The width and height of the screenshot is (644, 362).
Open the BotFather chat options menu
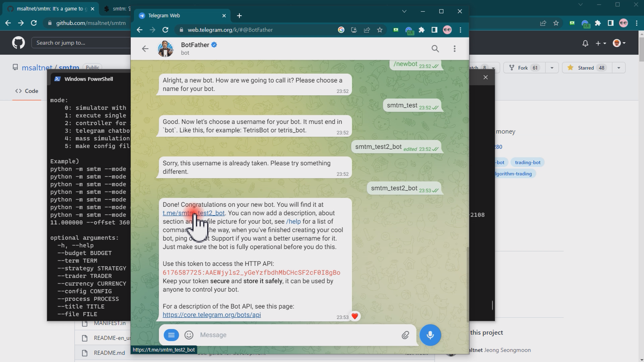pyautogui.click(x=454, y=49)
